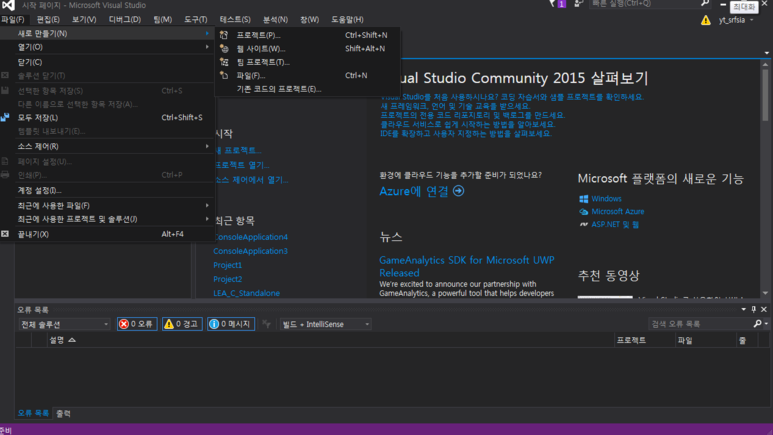Open the yt_srfsia account dropdown
This screenshot has height=435, width=773.
[x=737, y=20]
